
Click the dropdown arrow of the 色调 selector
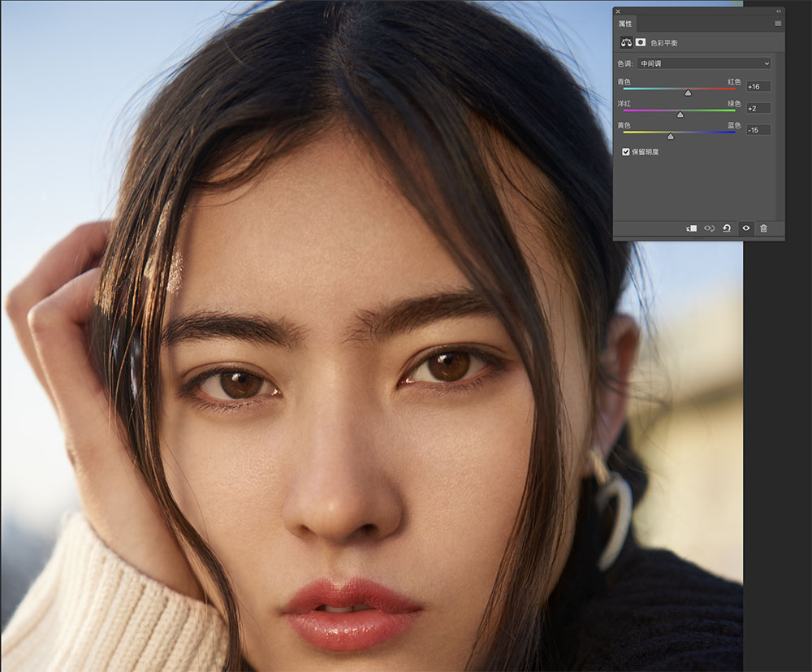(767, 63)
